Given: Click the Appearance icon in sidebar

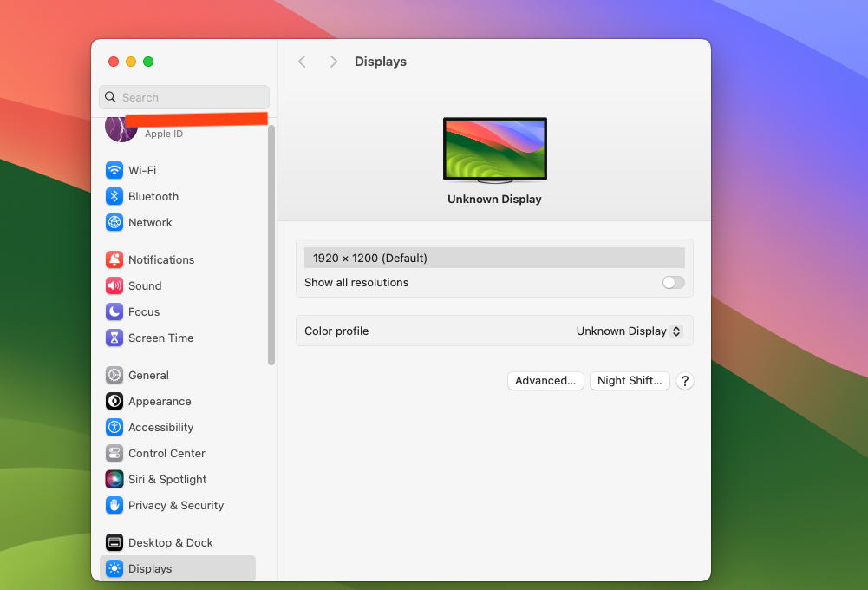Looking at the screenshot, I should point(114,401).
